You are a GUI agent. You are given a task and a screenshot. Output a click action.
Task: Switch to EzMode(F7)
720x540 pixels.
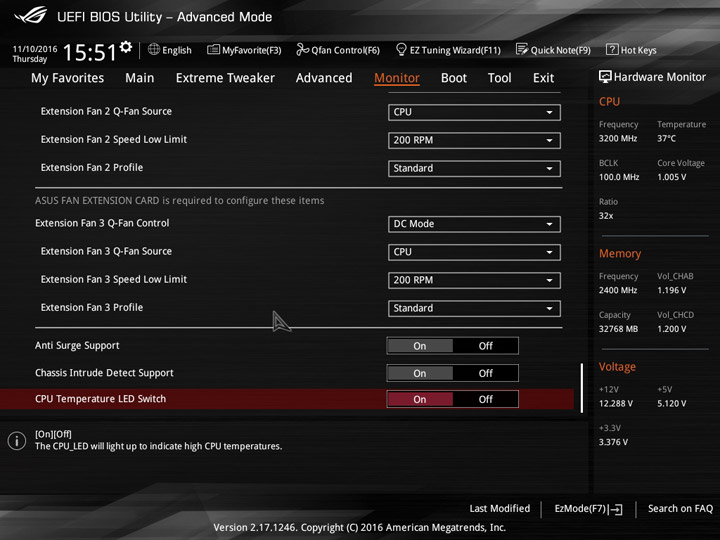pyautogui.click(x=589, y=509)
